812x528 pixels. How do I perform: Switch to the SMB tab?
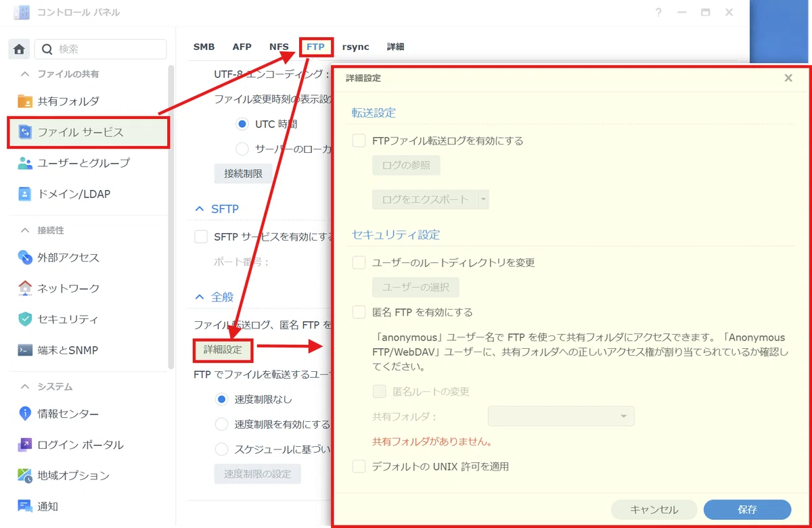pos(204,47)
